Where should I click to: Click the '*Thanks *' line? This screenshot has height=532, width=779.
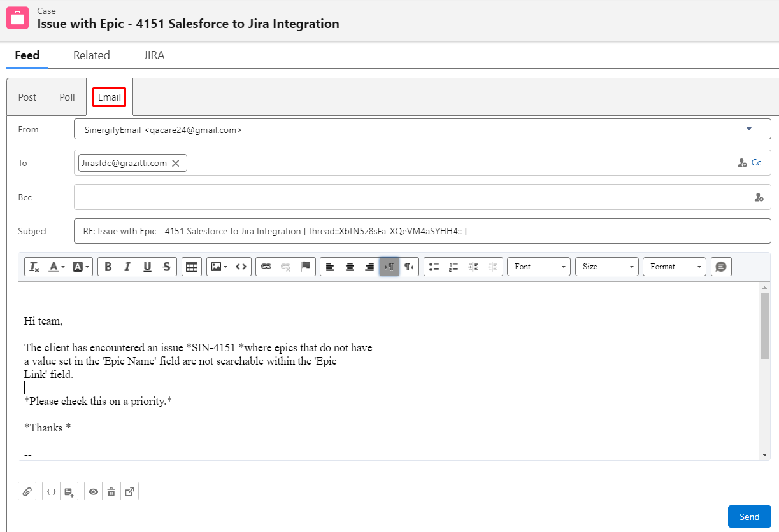click(x=47, y=428)
